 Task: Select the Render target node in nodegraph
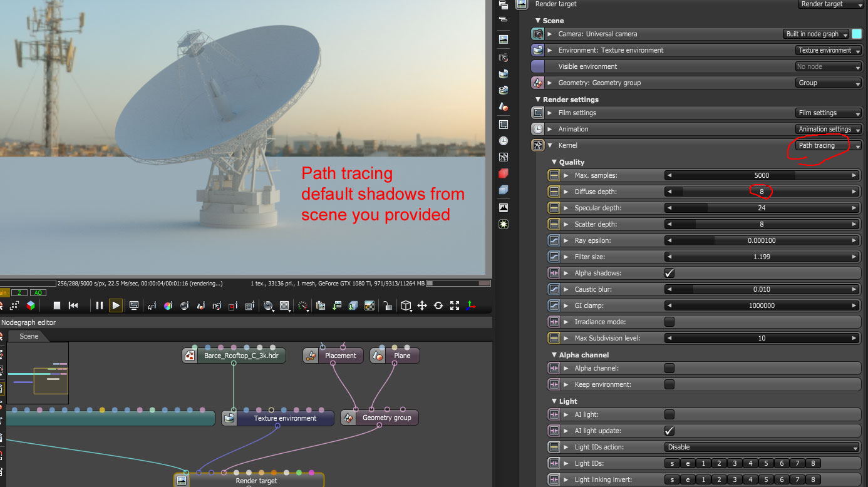coord(249,480)
